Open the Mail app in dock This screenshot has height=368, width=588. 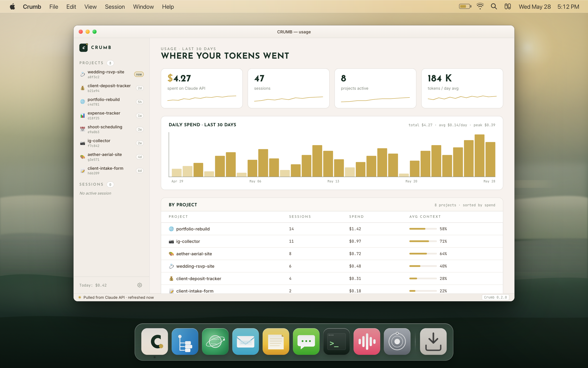245,341
